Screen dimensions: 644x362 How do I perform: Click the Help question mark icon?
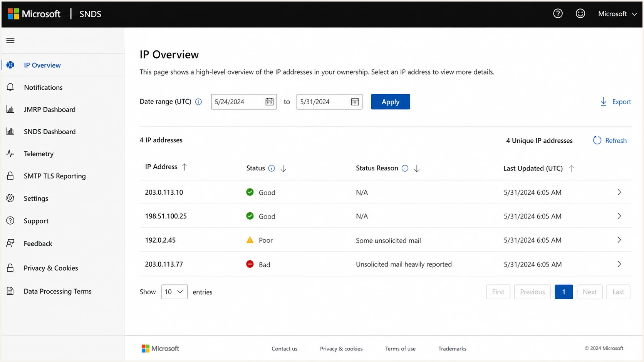click(x=558, y=13)
